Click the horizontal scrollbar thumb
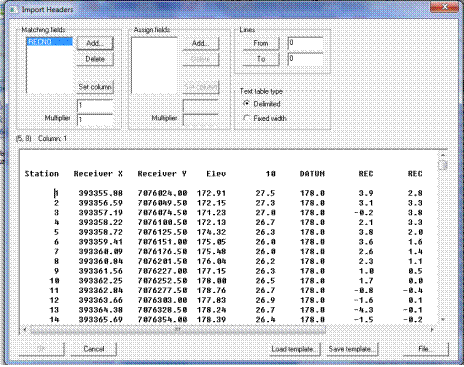 [178, 330]
